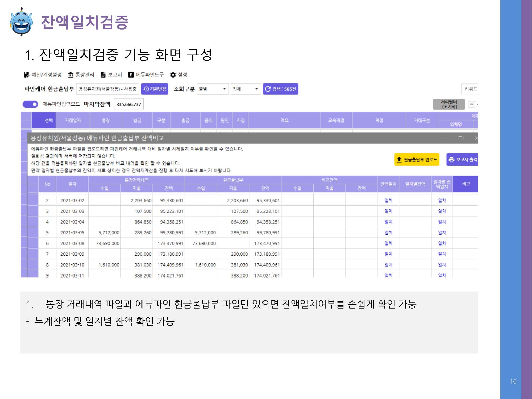Click 일치 link in row 2021-03-05

[388, 232]
